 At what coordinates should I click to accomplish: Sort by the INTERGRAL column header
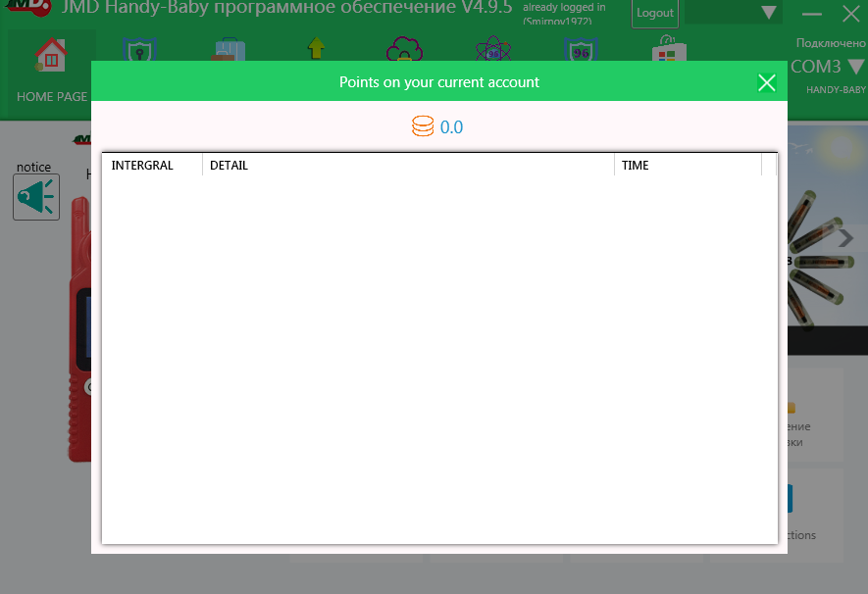[152, 165]
